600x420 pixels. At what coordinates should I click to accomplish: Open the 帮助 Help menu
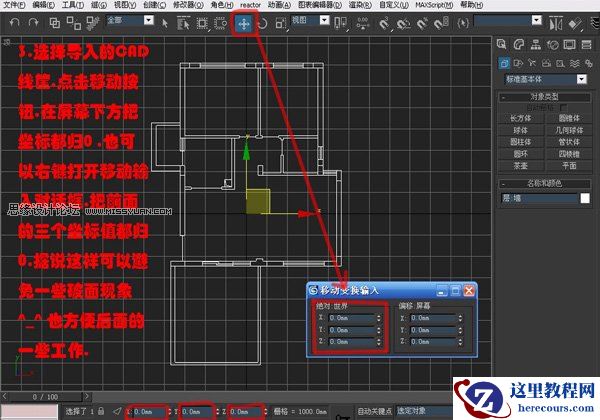click(471, 5)
